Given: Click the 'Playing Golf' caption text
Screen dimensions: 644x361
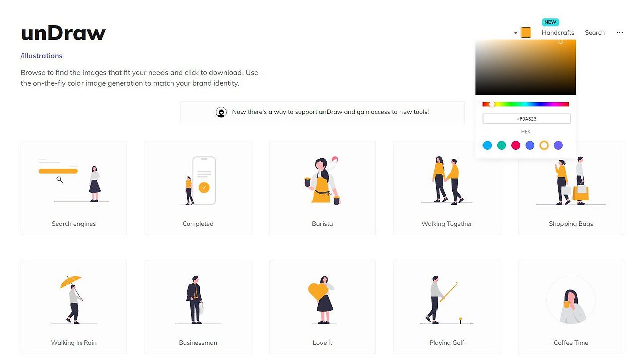Looking at the screenshot, I should (447, 343).
